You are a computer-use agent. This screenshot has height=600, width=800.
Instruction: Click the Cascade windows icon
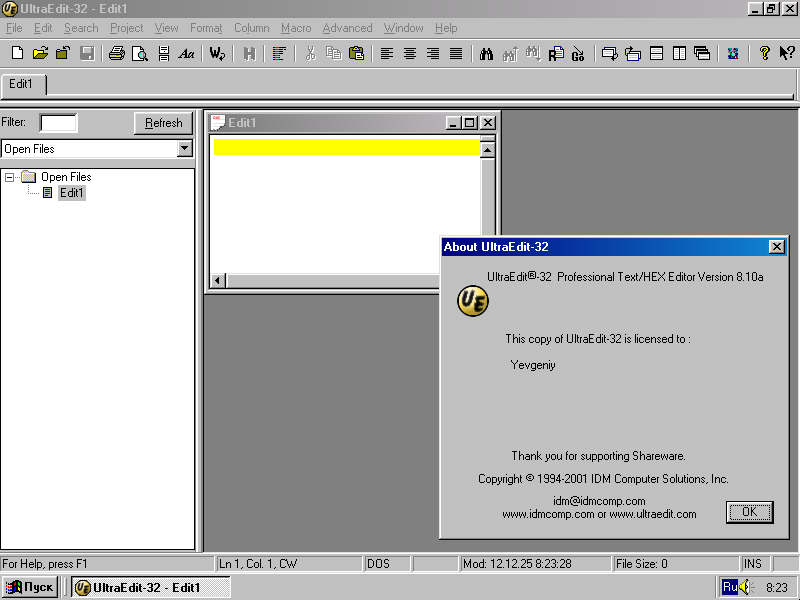[703, 53]
